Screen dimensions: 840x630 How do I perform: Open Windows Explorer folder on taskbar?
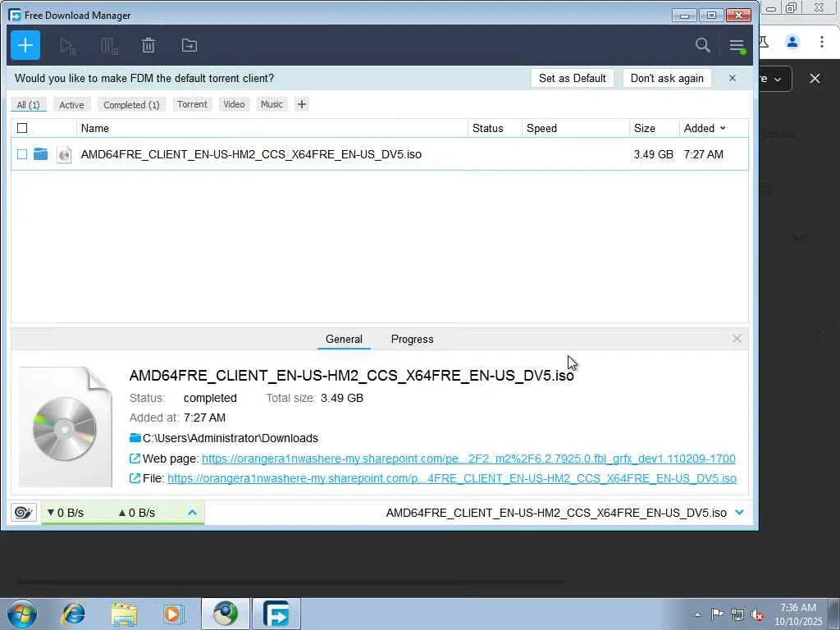(125, 614)
